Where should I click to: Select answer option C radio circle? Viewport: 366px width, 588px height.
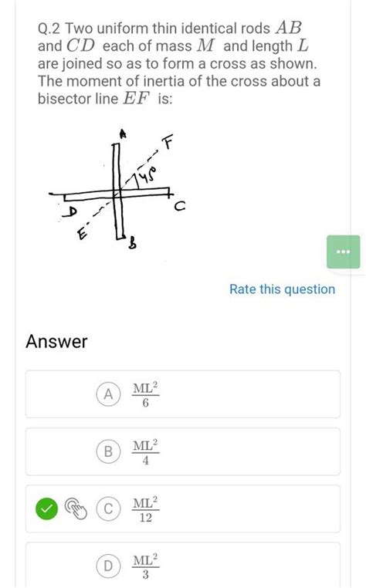tap(108, 509)
